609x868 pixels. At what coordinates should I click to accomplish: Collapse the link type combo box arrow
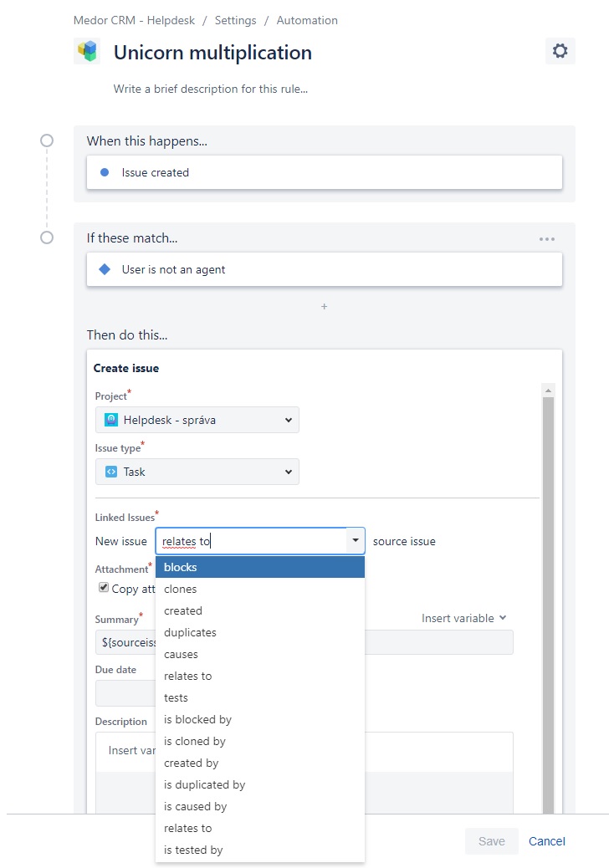(x=356, y=541)
